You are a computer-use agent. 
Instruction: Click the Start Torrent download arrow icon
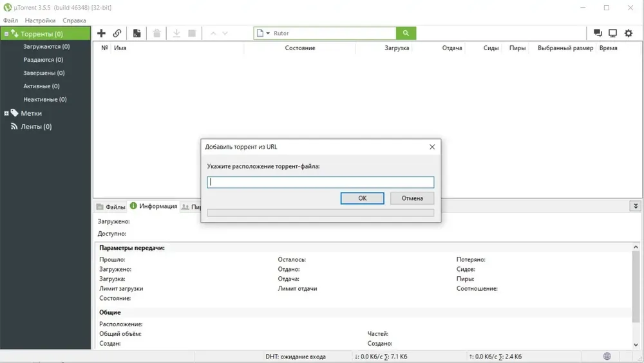tap(176, 33)
